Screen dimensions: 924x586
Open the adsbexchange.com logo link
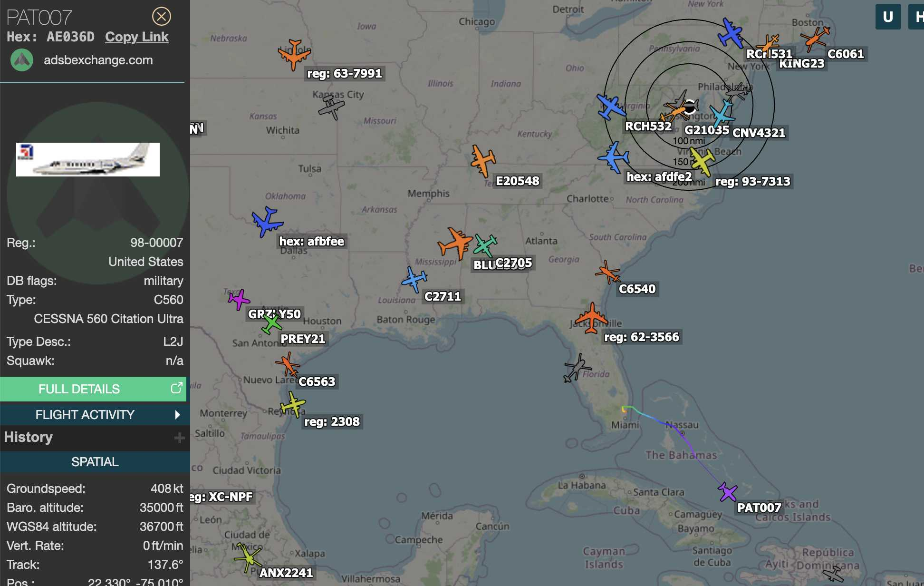[22, 60]
